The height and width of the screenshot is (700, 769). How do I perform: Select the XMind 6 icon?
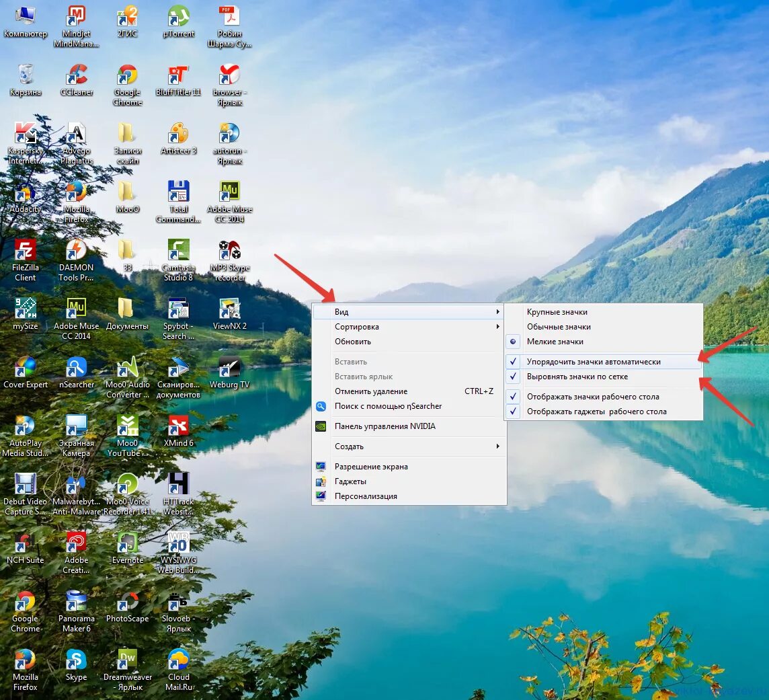pyautogui.click(x=179, y=431)
